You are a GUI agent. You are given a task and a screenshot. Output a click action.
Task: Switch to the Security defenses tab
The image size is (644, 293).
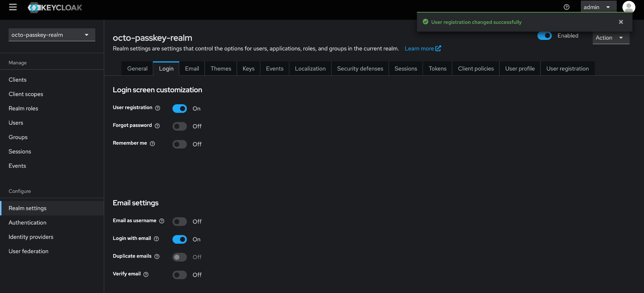(360, 68)
